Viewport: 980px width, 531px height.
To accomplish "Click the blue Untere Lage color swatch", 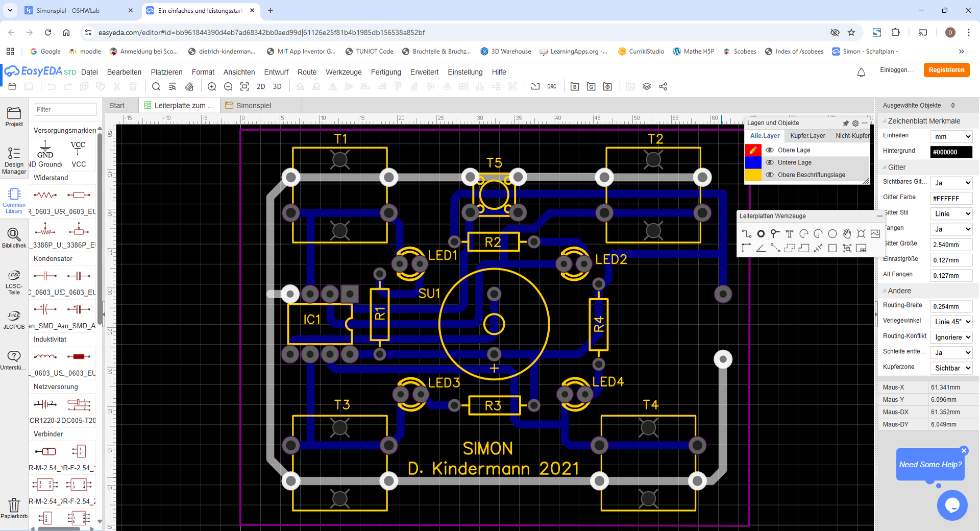I will [753, 162].
